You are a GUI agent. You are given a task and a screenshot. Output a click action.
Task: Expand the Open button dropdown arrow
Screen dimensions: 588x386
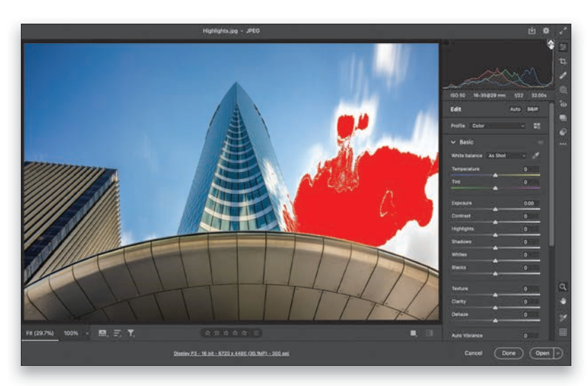click(558, 353)
